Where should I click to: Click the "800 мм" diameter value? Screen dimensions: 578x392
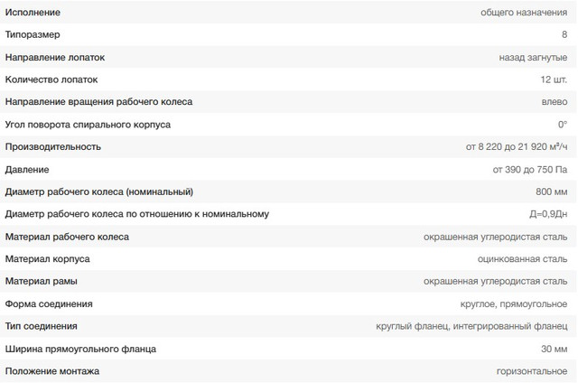click(x=551, y=191)
